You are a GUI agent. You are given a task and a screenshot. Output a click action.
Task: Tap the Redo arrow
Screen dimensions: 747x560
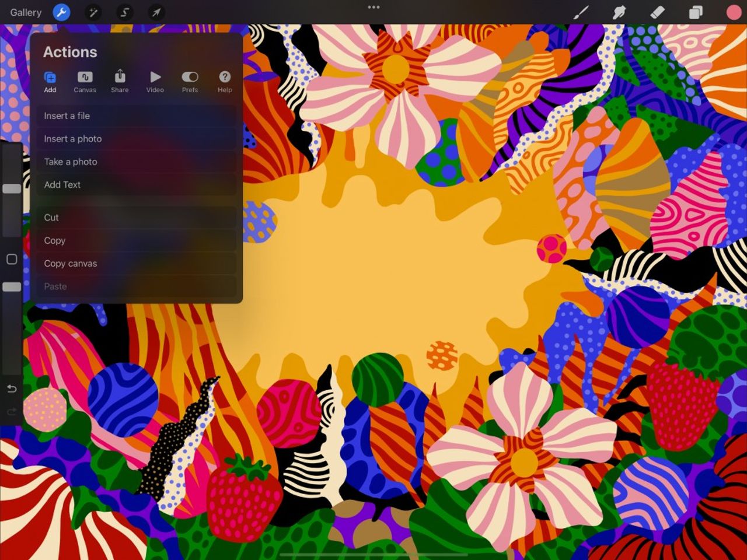11,412
